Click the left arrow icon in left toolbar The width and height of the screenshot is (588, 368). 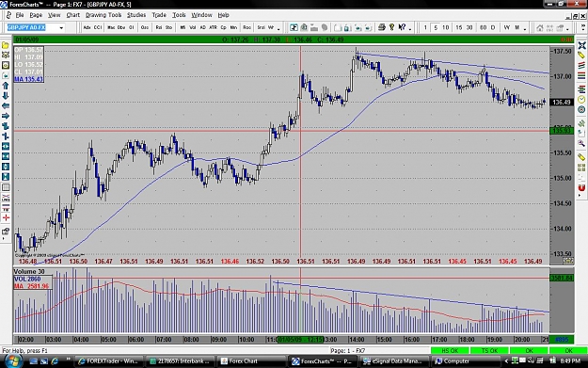tap(6, 106)
